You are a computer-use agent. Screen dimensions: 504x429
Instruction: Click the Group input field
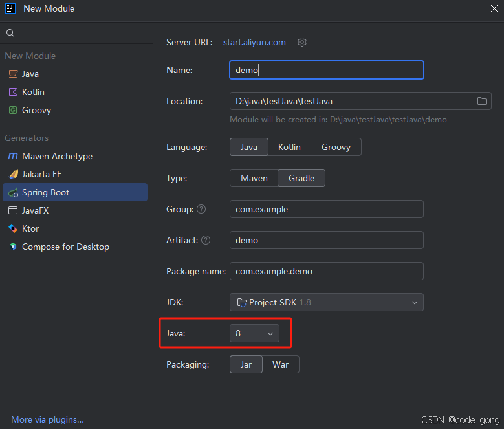click(x=327, y=209)
